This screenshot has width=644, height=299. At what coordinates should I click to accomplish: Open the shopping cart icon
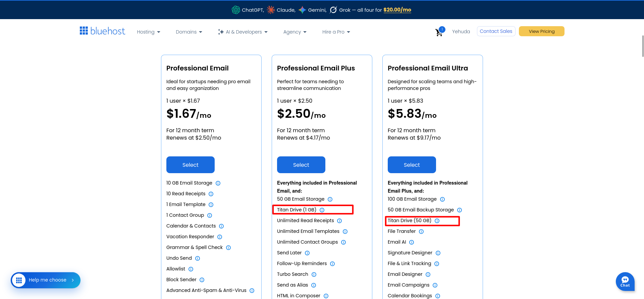pos(439,32)
